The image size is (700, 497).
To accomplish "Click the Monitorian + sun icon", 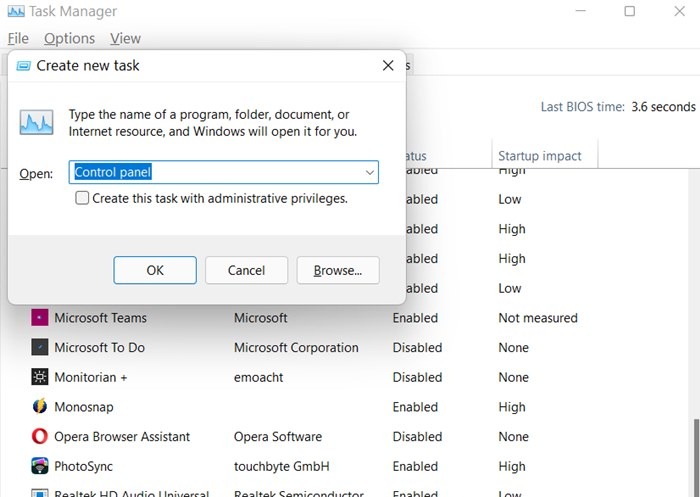I will 40,377.
